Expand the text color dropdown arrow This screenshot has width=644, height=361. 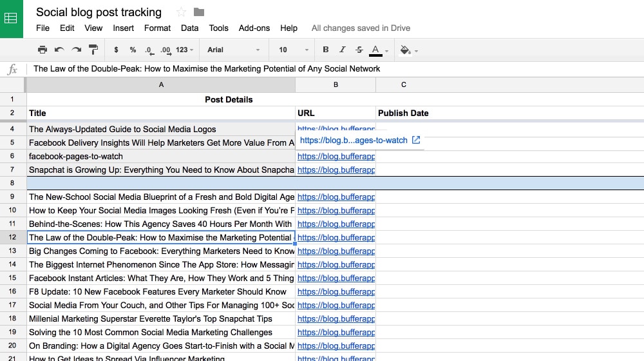point(386,51)
